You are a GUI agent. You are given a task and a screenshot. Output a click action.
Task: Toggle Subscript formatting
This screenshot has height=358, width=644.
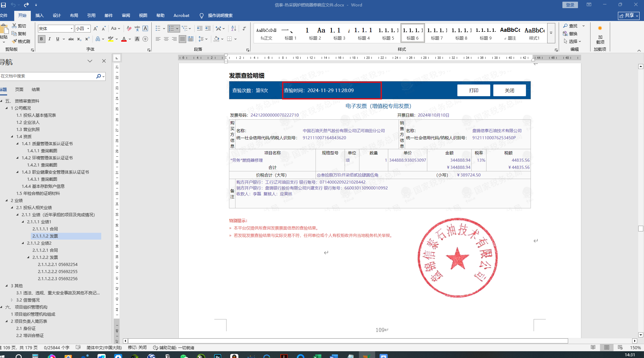click(79, 39)
